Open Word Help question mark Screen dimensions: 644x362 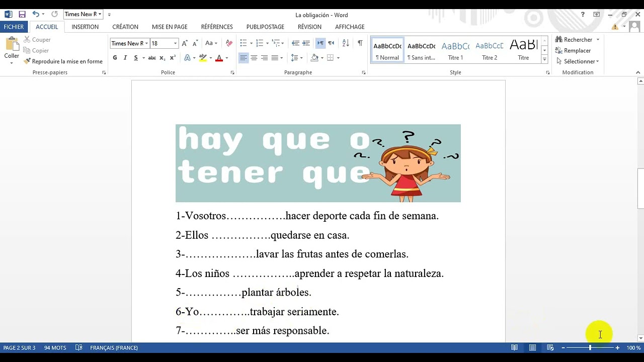tap(583, 15)
